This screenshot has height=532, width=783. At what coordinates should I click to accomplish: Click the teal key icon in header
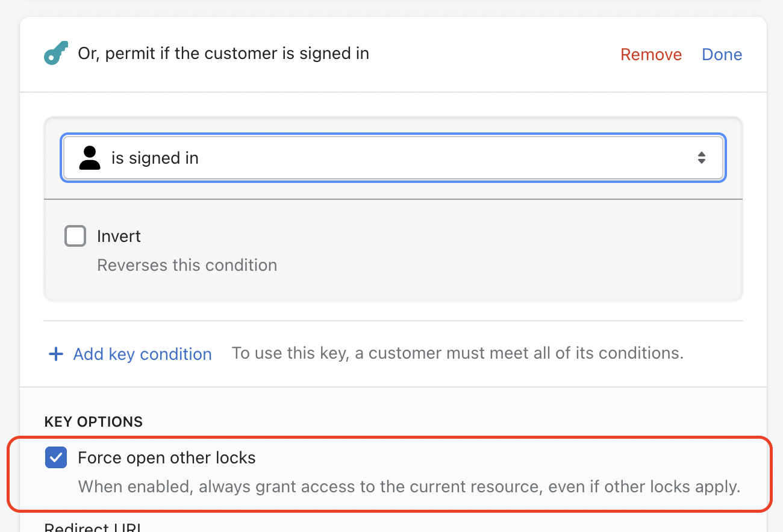point(56,53)
